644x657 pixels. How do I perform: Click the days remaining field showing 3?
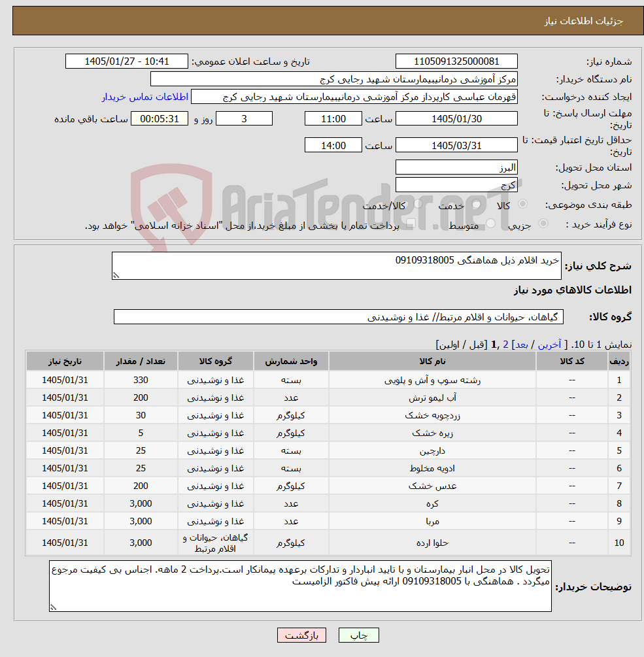click(x=244, y=118)
